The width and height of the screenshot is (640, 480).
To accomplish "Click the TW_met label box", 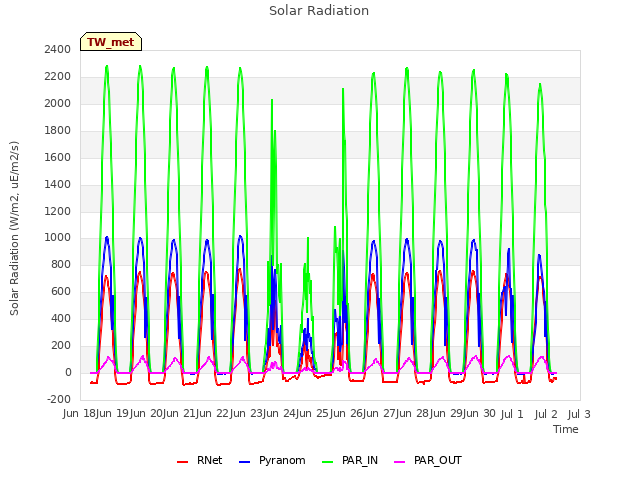I will 111,42.
